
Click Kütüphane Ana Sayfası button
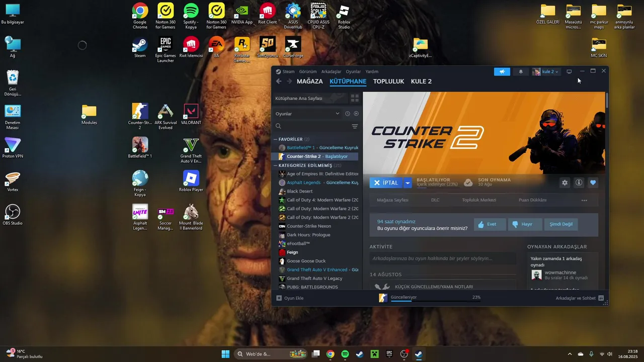[x=310, y=98]
